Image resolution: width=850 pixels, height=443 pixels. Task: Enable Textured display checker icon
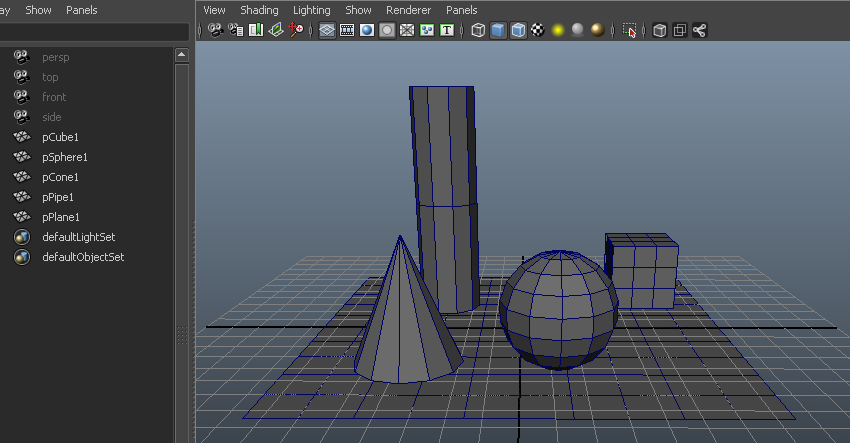click(x=538, y=30)
